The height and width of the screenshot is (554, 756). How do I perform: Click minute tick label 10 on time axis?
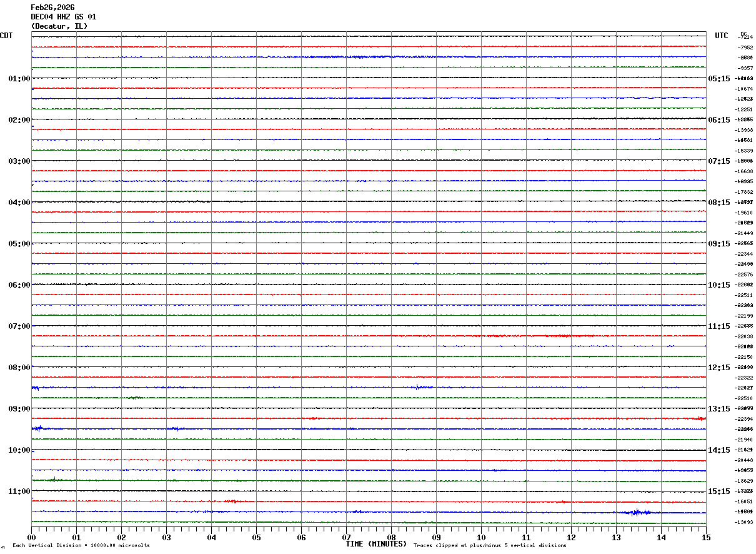pyautogui.click(x=481, y=536)
